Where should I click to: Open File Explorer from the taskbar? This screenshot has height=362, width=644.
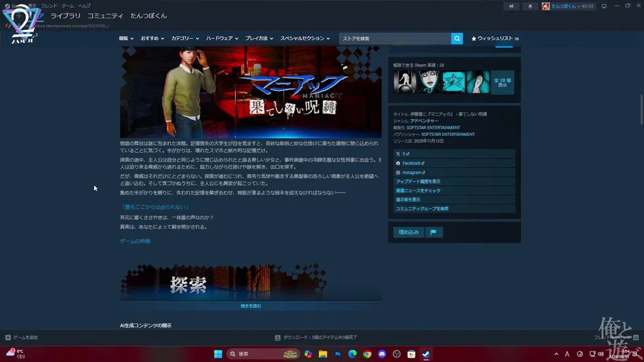coord(323,354)
